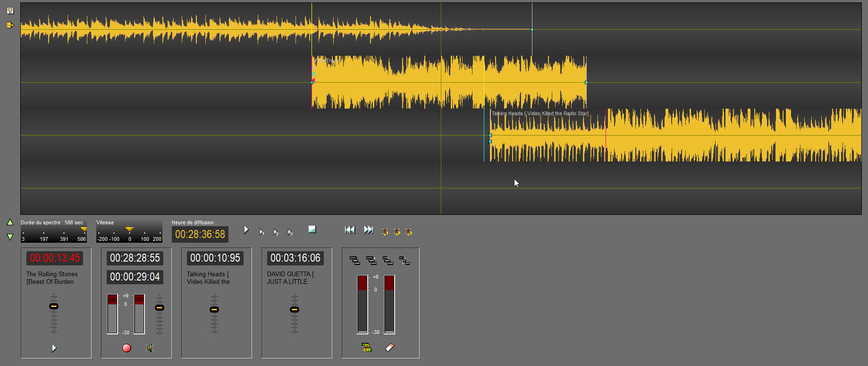868x366 pixels.
Task: Click the Talking Heads volume fader handle
Action: pos(214,310)
